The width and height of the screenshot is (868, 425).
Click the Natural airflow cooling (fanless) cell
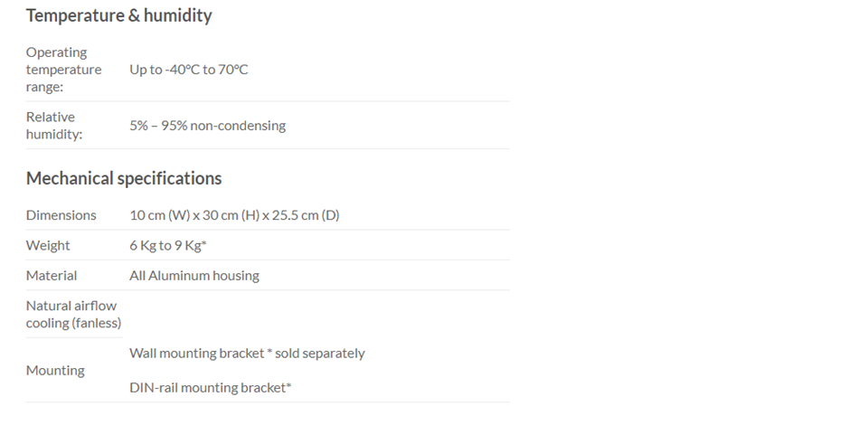[x=73, y=314]
